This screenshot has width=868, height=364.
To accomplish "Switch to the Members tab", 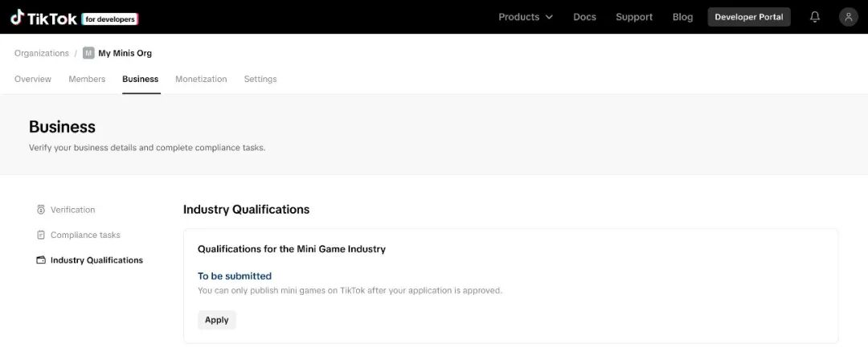I will (x=87, y=79).
